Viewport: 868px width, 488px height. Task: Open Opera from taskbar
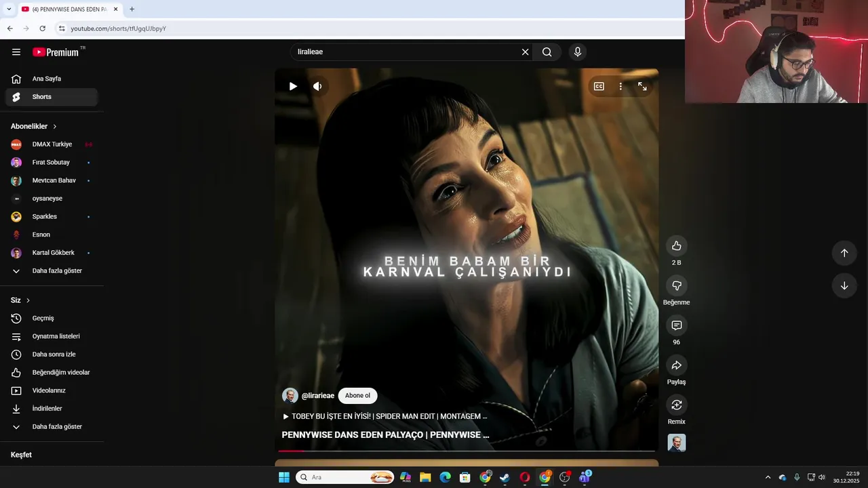pyautogui.click(x=524, y=477)
